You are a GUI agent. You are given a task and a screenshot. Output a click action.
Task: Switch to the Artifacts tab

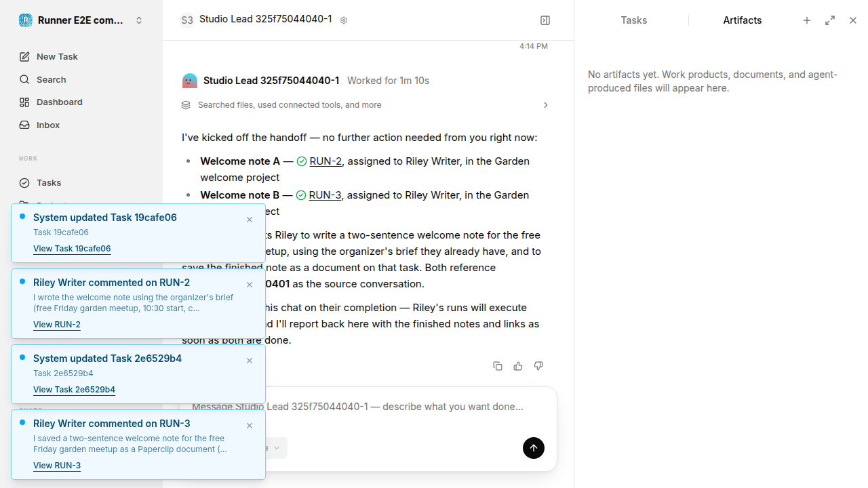coord(743,20)
